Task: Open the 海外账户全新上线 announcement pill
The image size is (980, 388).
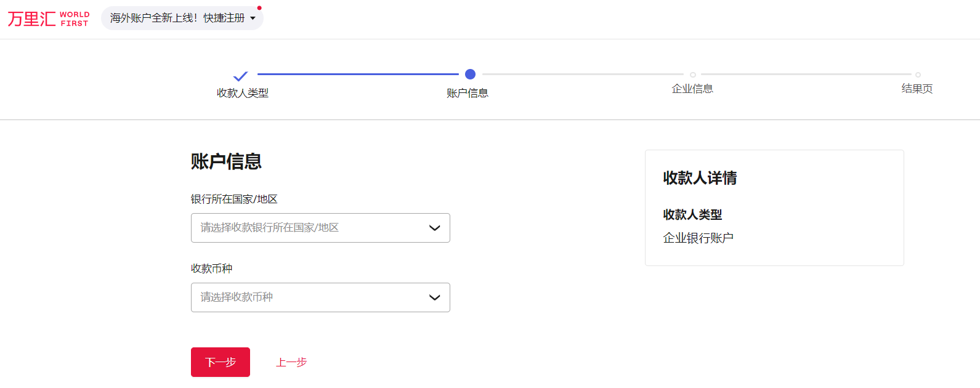Action: (177, 18)
